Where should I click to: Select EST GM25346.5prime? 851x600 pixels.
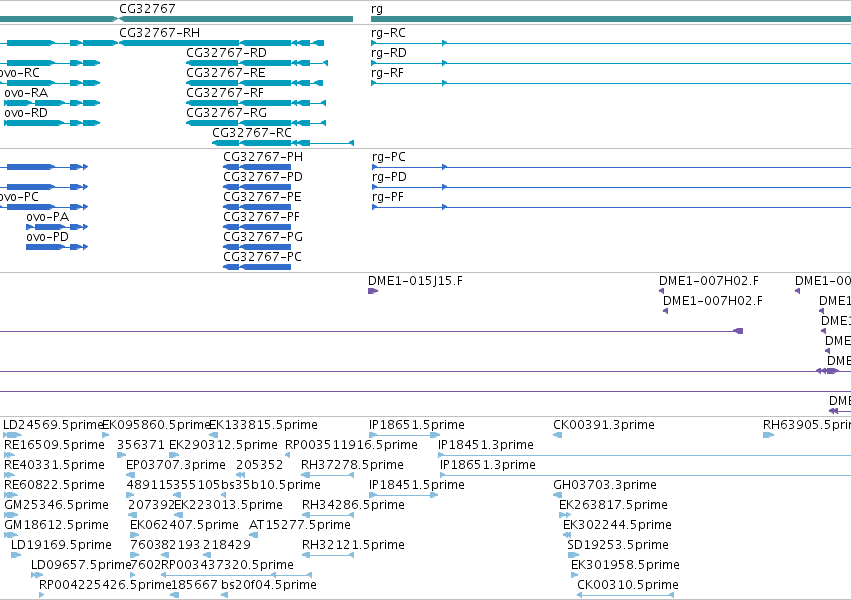10,515
